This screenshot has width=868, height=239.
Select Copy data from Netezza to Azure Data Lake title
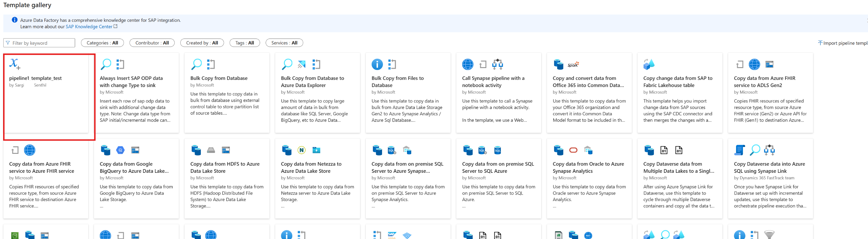click(x=311, y=168)
